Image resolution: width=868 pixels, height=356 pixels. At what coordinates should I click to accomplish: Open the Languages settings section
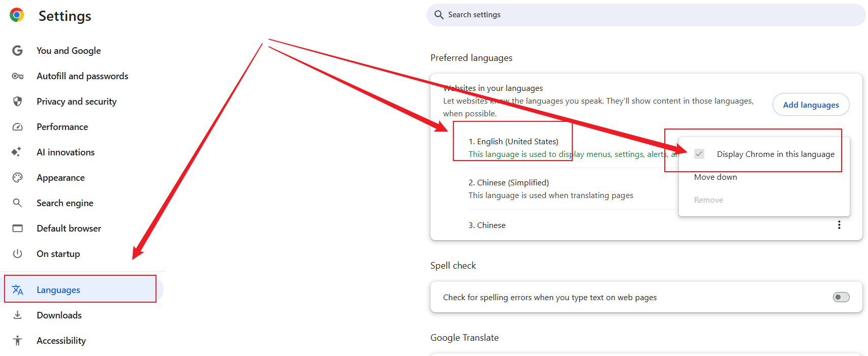tap(58, 290)
